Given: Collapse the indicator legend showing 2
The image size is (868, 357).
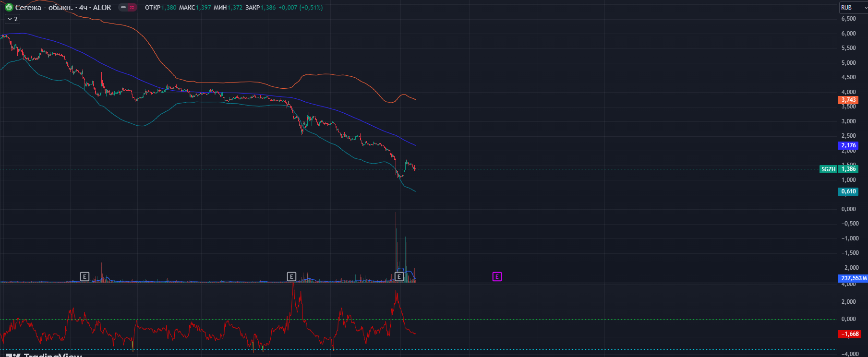Looking at the screenshot, I should 12,19.
